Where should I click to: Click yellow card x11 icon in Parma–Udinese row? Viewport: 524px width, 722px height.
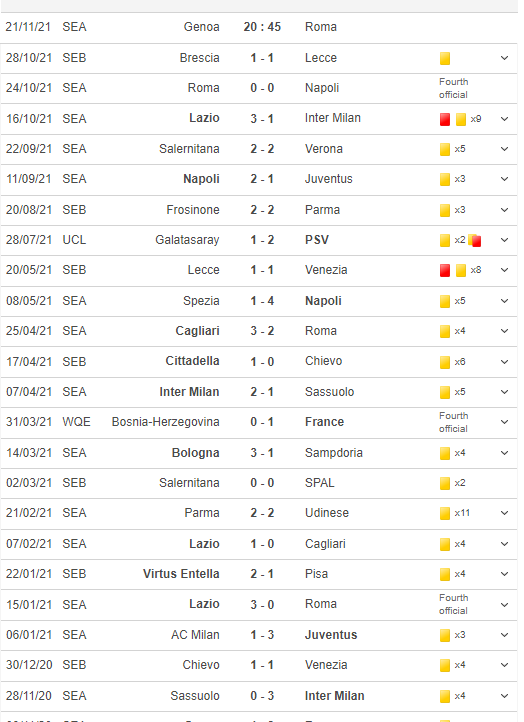click(x=445, y=513)
